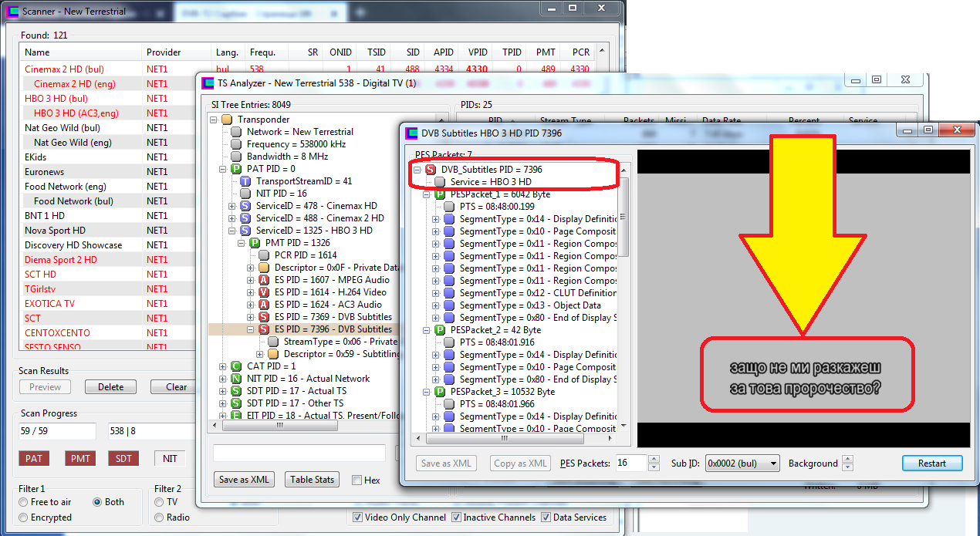Viewport: 980px width, 536px height.
Task: Click DVB Subtitles window title bar app icon
Action: 412,133
